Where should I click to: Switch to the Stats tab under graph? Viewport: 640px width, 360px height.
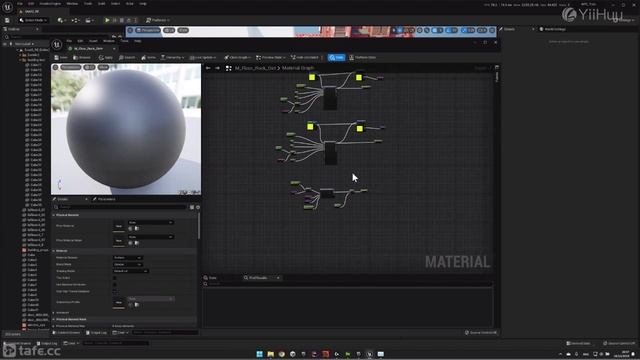(x=210, y=278)
